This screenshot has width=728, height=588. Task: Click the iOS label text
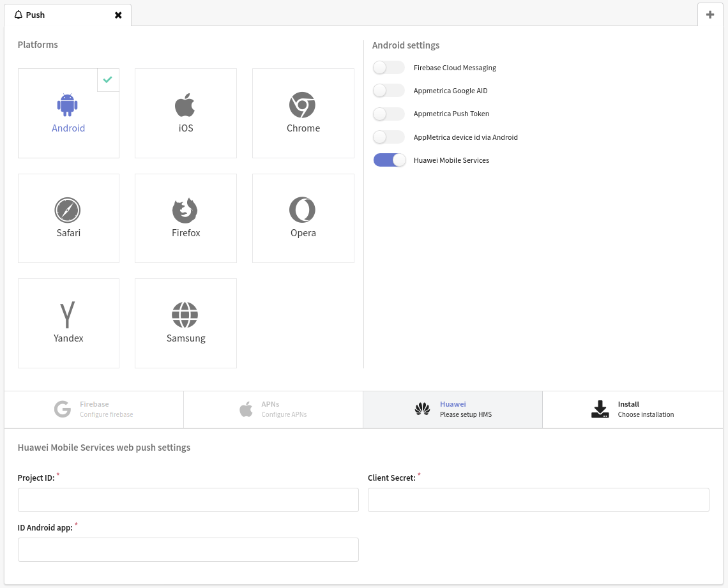[186, 128]
